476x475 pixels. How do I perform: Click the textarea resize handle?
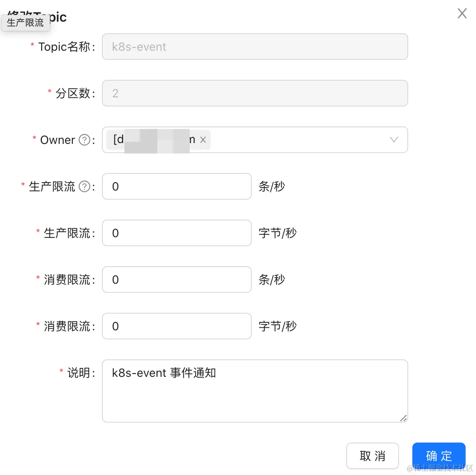[404, 418]
